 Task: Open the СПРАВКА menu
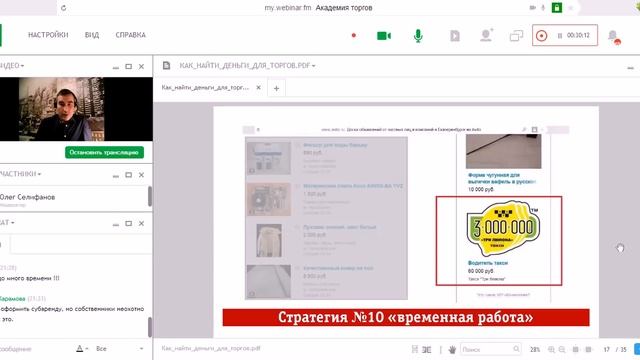coord(131,35)
